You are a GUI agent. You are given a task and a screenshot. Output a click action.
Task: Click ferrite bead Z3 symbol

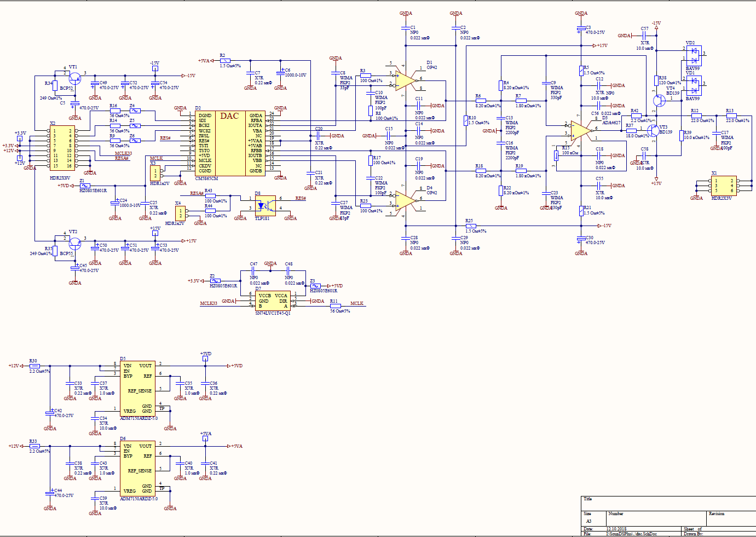click(x=315, y=286)
